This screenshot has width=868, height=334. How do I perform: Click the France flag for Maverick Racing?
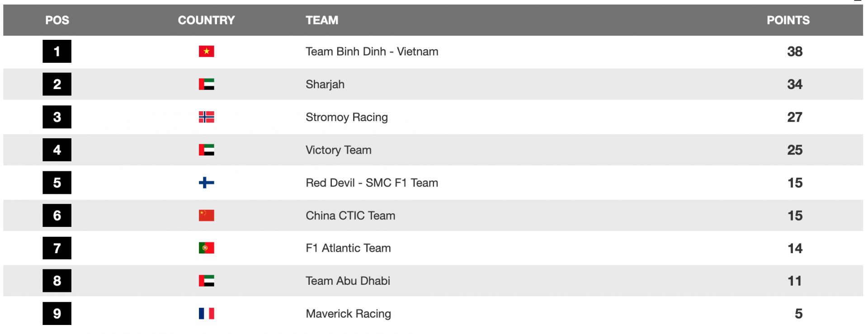(x=206, y=314)
